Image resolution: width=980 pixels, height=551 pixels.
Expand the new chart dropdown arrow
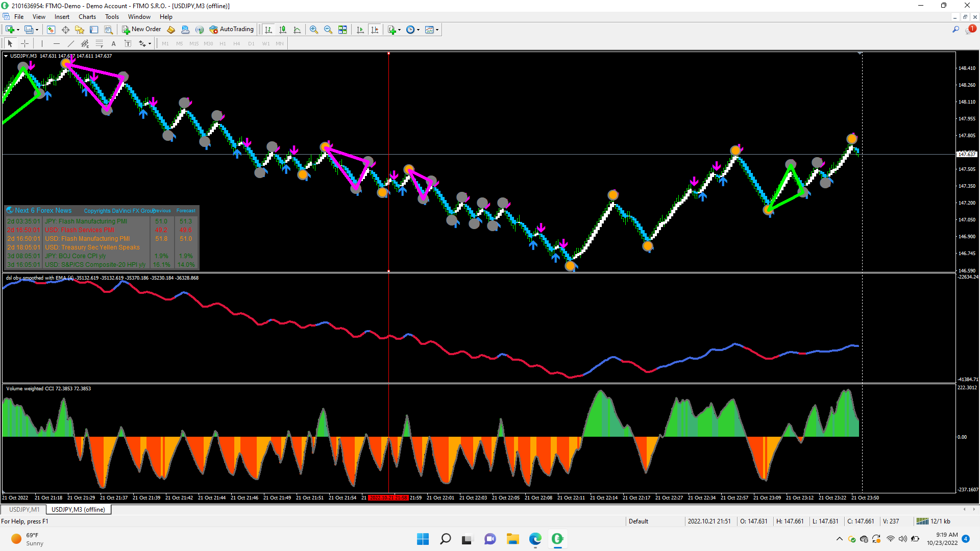(x=18, y=30)
